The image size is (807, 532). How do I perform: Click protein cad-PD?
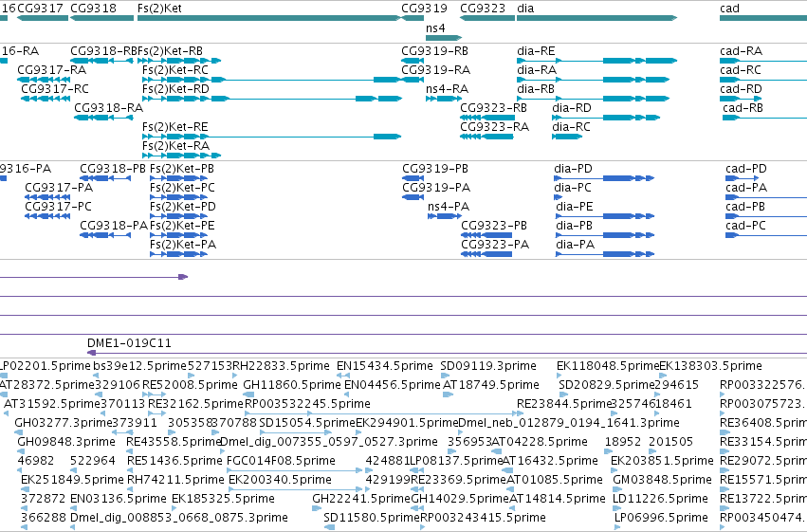[x=745, y=169]
